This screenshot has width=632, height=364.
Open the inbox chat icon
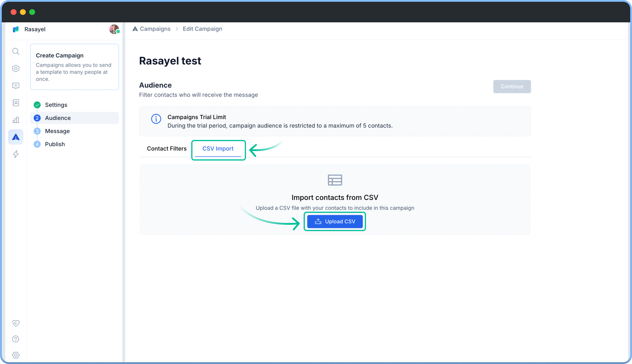pyautogui.click(x=16, y=86)
